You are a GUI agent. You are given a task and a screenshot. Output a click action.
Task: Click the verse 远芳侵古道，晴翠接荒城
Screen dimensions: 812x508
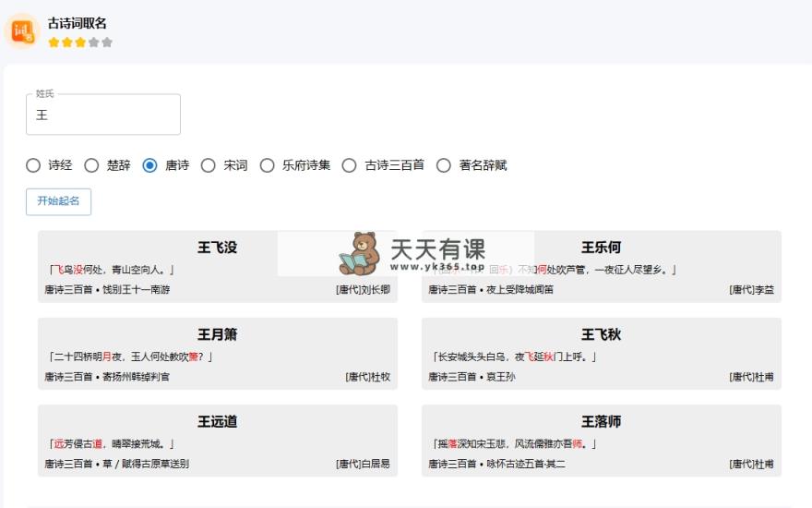tap(112, 443)
